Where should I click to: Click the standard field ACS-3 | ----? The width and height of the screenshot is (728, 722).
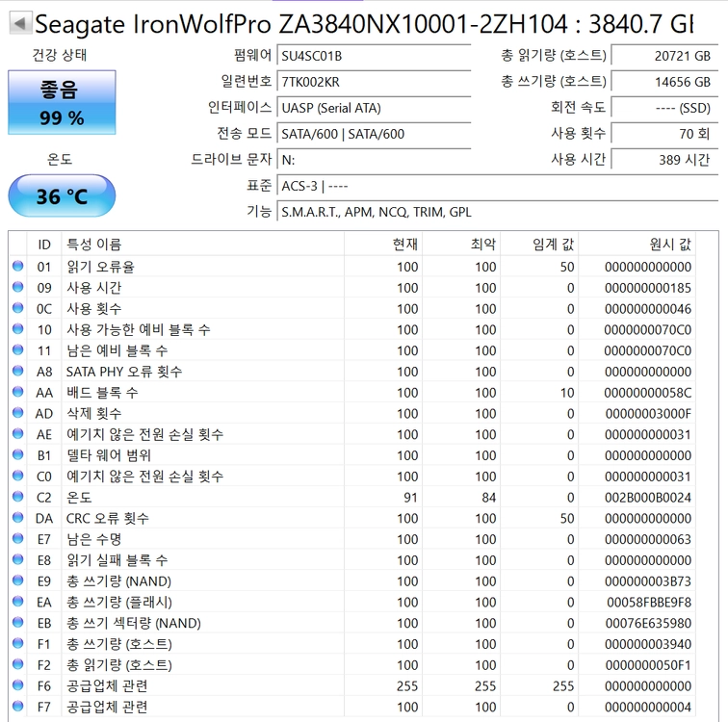(497, 186)
